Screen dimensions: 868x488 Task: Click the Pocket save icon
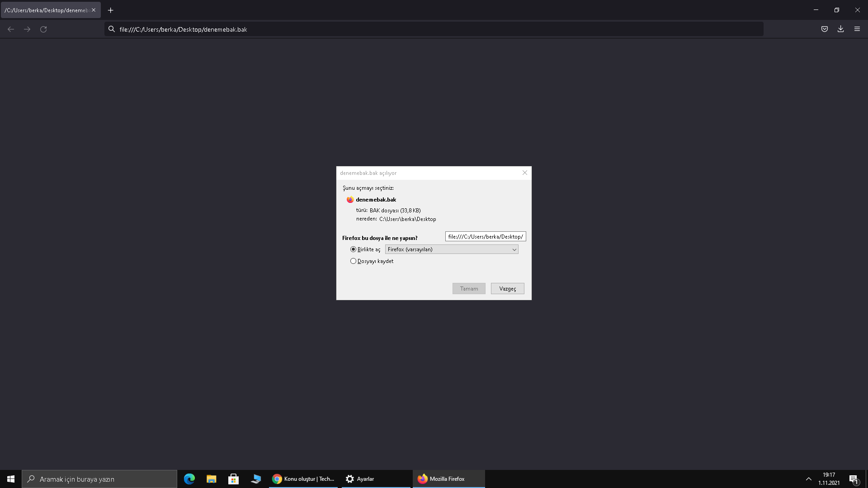[824, 29]
